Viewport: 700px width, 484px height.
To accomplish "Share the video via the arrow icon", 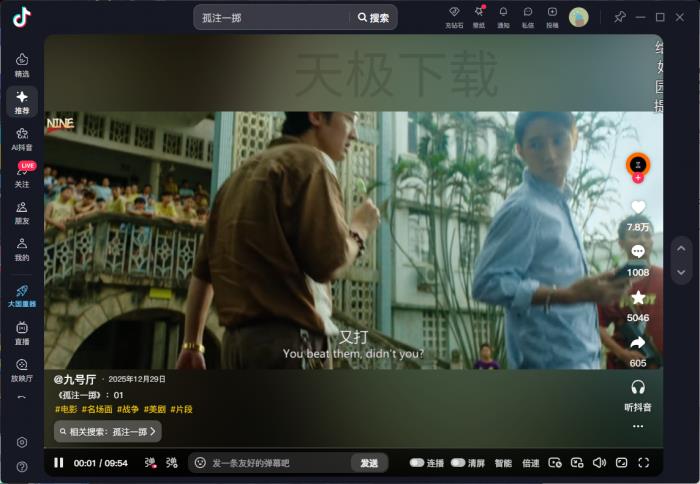I will (x=637, y=344).
